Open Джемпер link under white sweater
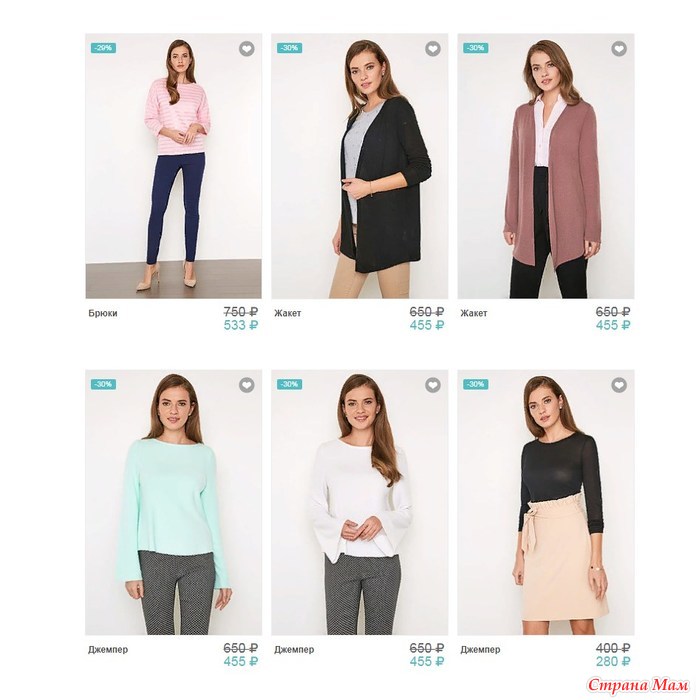 (294, 650)
